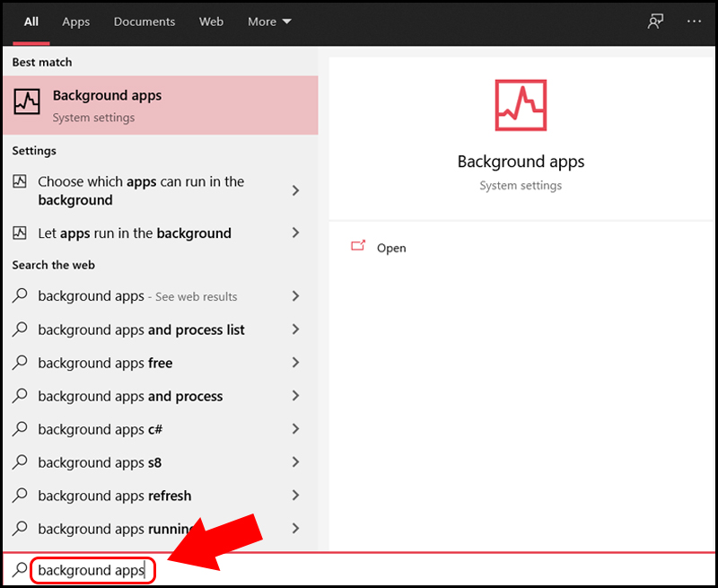Image resolution: width=718 pixels, height=588 pixels.
Task: Expand arrow for 'background apps and process list'
Action: [x=296, y=329]
